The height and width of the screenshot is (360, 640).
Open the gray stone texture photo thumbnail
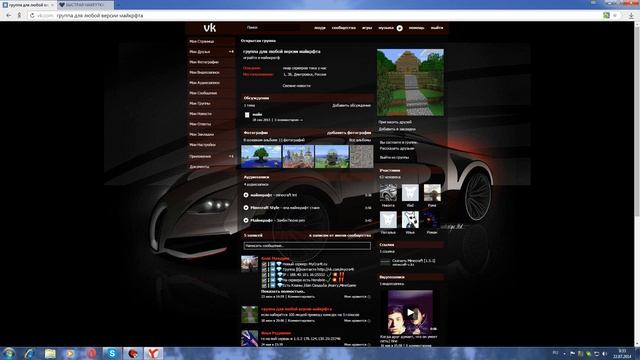coord(362,156)
